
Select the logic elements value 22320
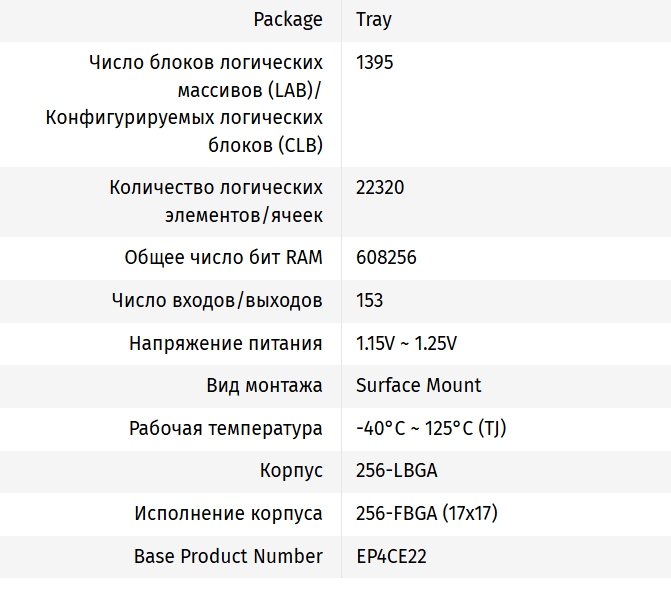click(x=380, y=187)
